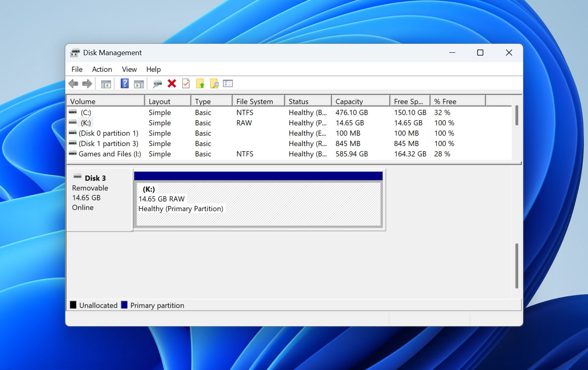Toggle the Show/Hide Console Tree icon
This screenshot has height=370, width=588.
(106, 84)
